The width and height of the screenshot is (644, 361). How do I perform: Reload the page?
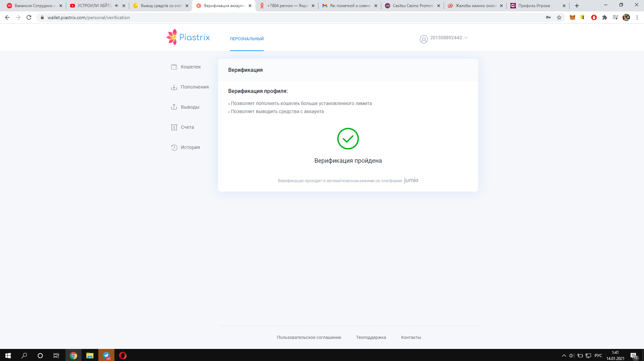29,17
